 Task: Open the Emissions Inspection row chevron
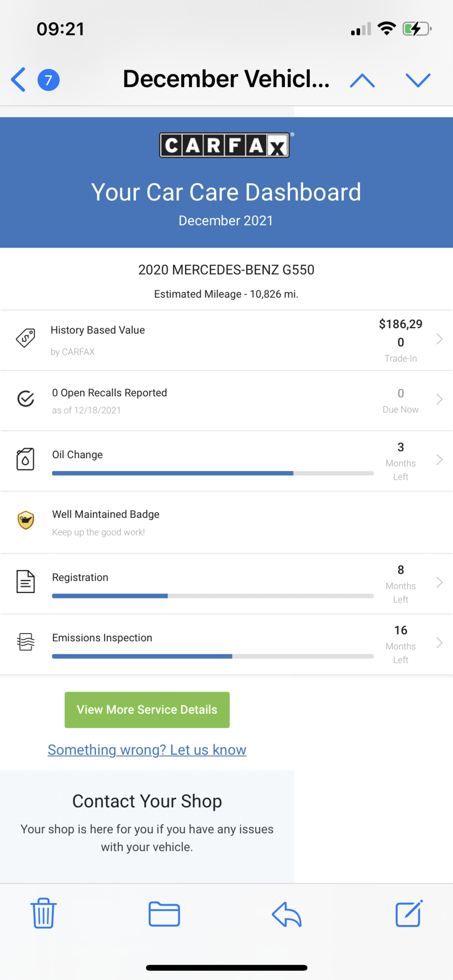pyautogui.click(x=439, y=643)
